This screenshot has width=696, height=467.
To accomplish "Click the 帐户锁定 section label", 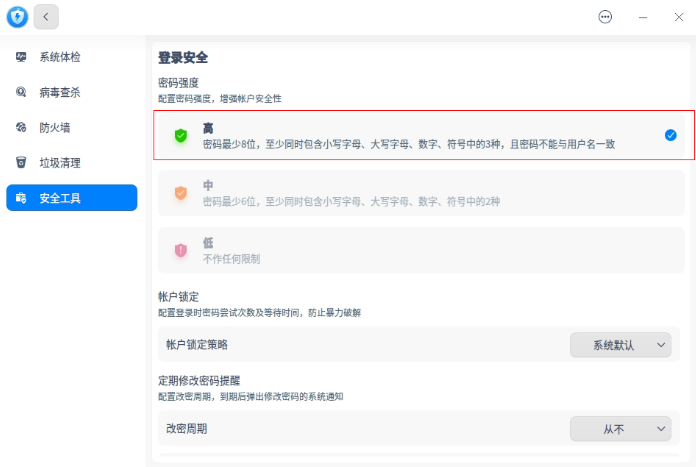I will (178, 297).
